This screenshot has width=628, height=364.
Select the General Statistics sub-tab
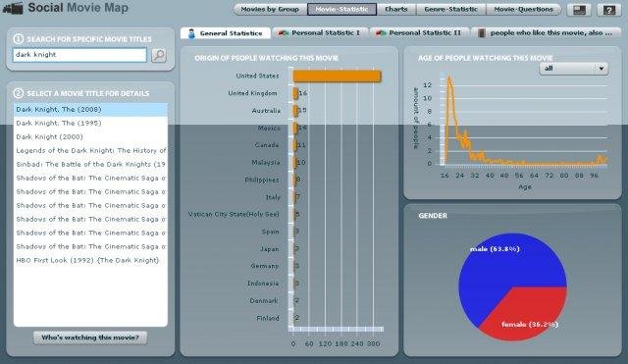[x=226, y=33]
